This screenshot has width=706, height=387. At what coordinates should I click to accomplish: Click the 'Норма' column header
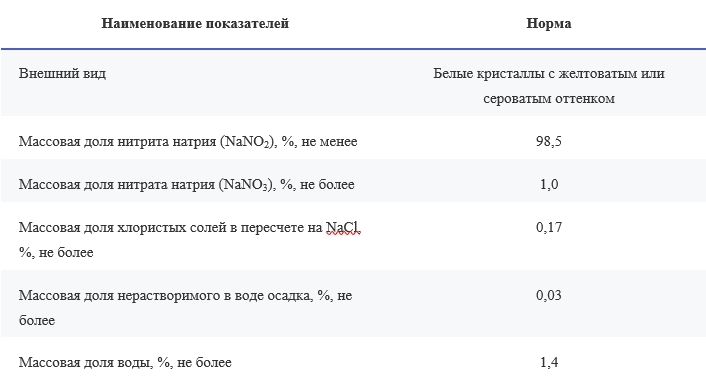(x=549, y=23)
